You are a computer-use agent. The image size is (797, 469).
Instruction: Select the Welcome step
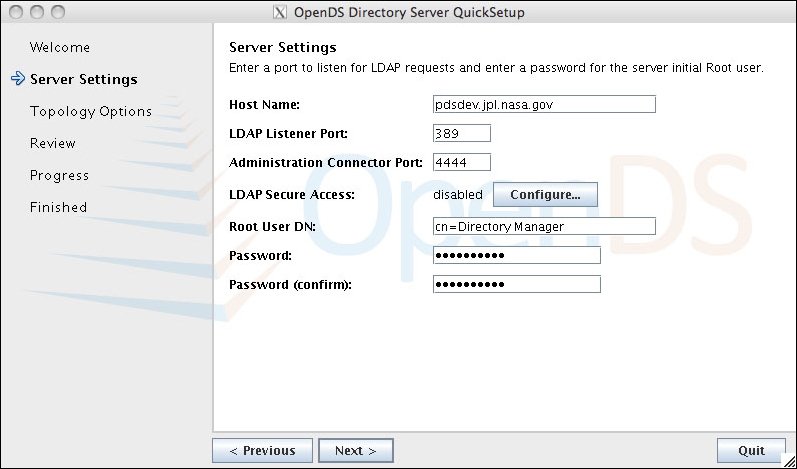click(60, 47)
